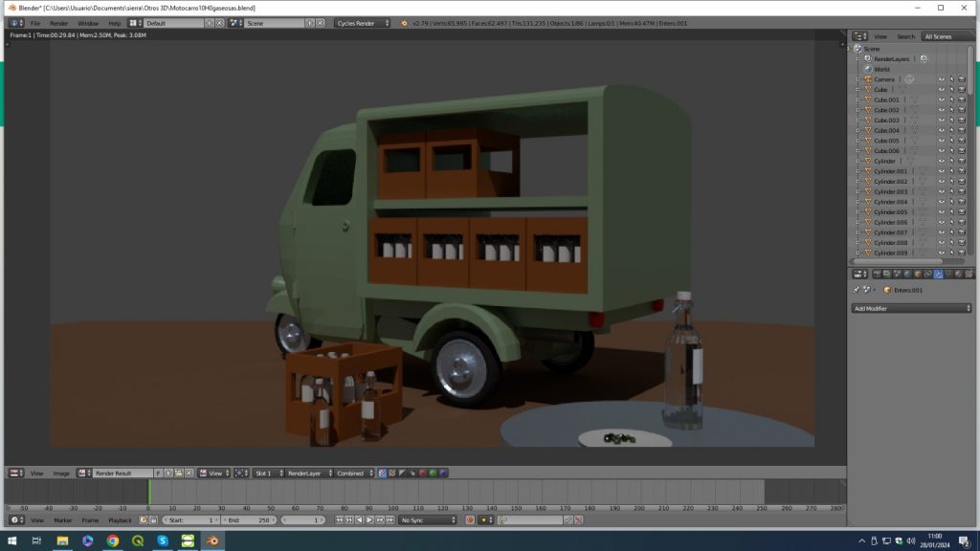This screenshot has height=551, width=980.
Task: Open the Cycles Render engine dropdown
Action: [363, 23]
